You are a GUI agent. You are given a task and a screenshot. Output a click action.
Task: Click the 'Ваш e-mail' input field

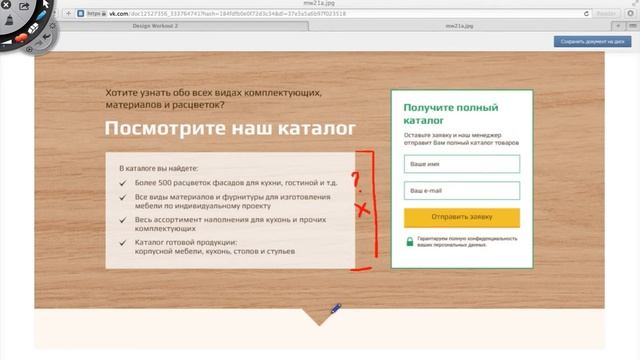(x=462, y=191)
